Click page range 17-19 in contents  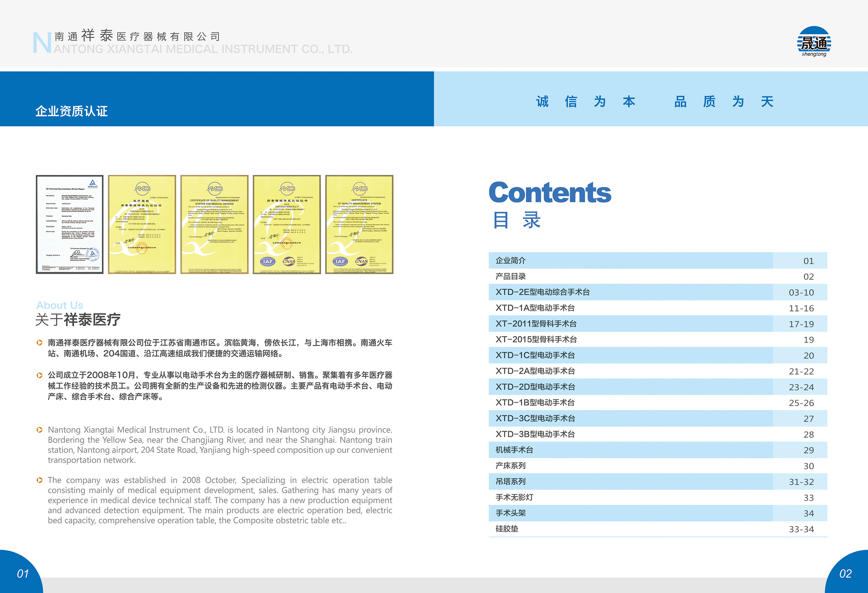pos(801,324)
